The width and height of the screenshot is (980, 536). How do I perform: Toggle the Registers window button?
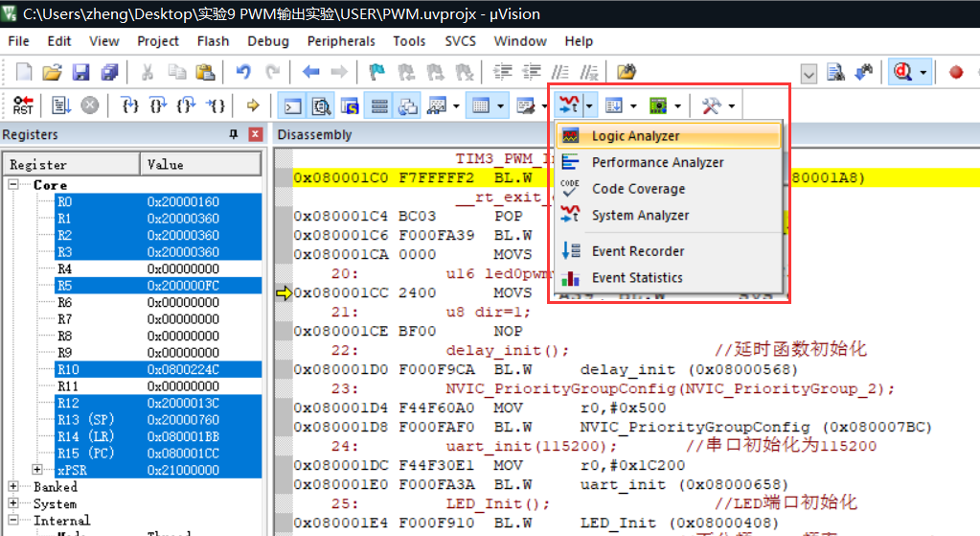coord(378,105)
